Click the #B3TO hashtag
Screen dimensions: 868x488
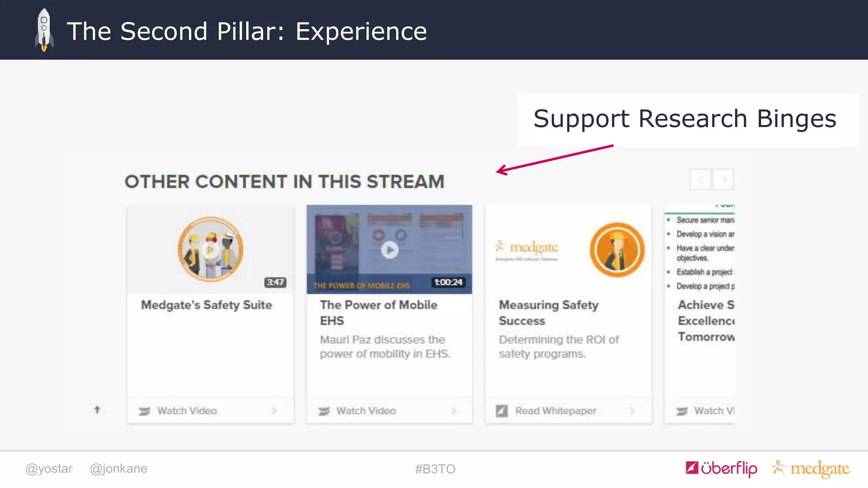tap(435, 469)
